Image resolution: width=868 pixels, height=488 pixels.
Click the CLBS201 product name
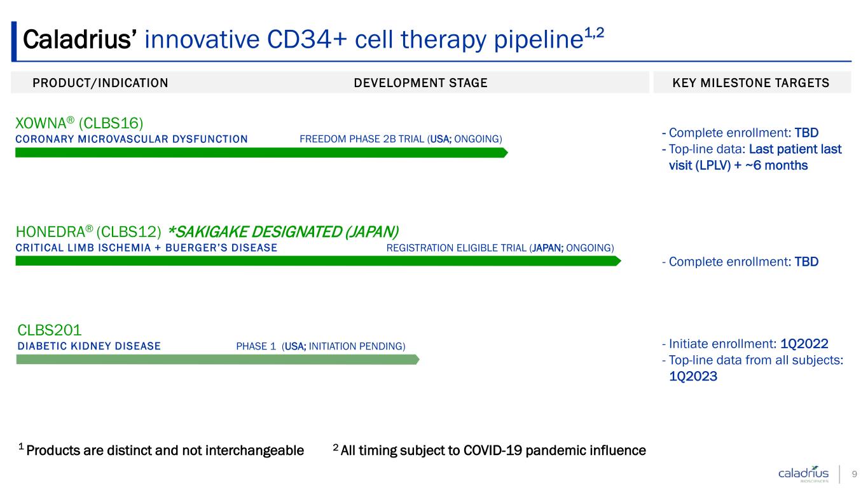tap(50, 330)
